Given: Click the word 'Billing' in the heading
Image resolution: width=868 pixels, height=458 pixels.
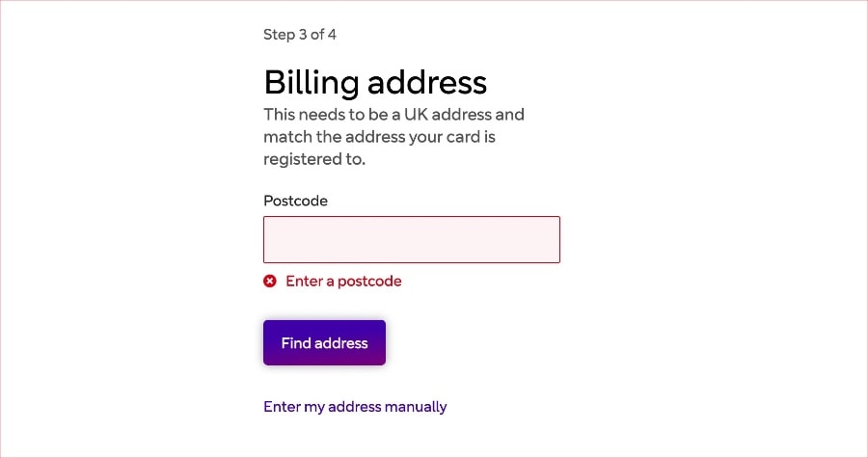Looking at the screenshot, I should click(x=312, y=82).
